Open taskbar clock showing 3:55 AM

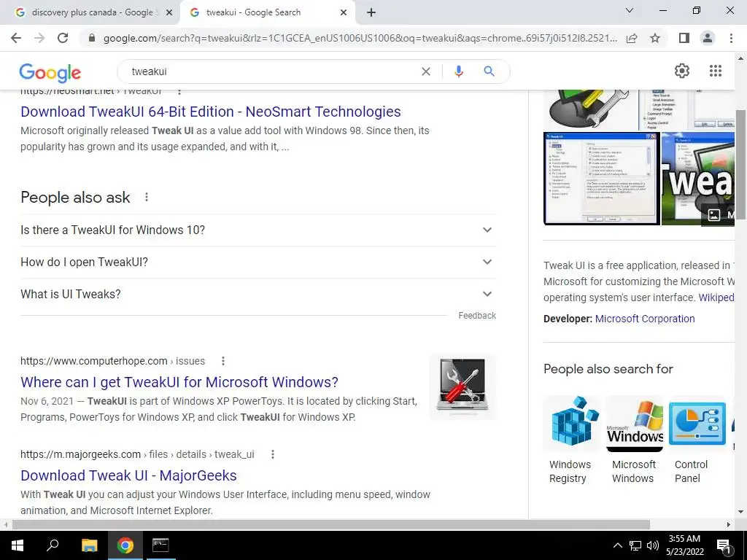click(x=684, y=545)
